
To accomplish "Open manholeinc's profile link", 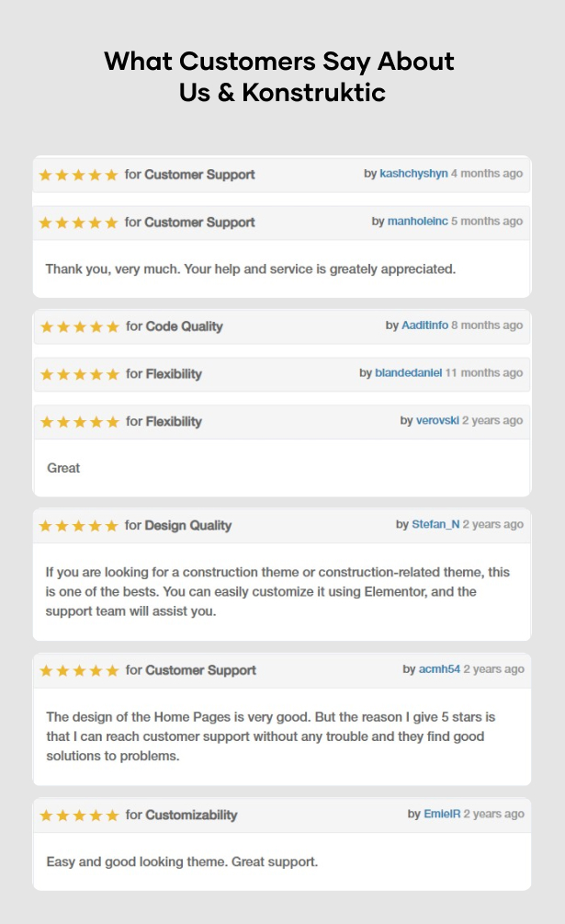I will click(x=417, y=222).
